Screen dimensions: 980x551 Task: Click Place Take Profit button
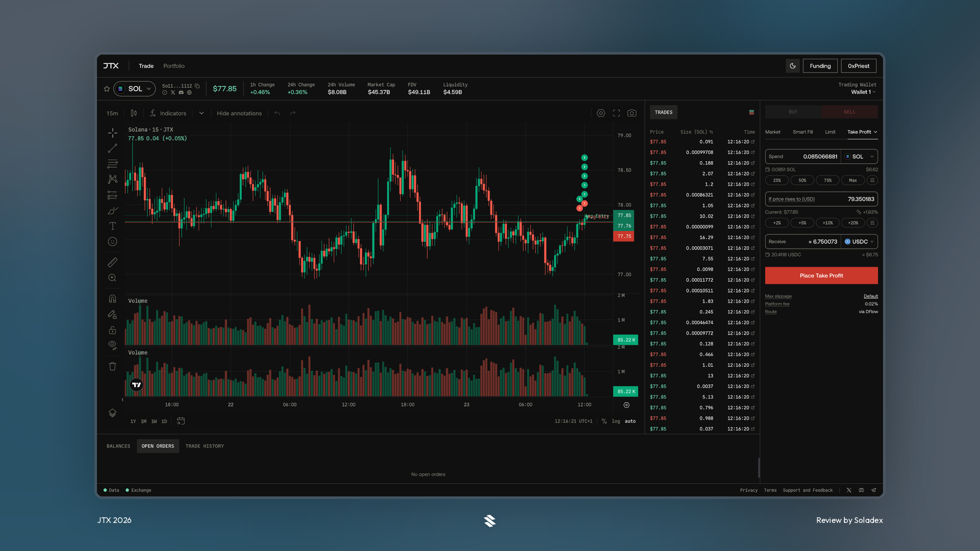click(x=821, y=275)
